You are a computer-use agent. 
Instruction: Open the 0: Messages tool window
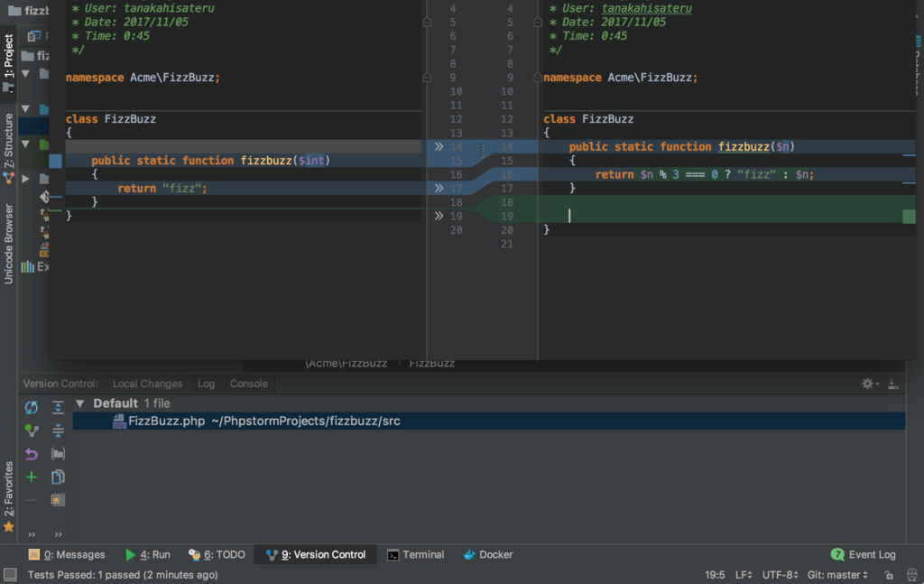[67, 554]
